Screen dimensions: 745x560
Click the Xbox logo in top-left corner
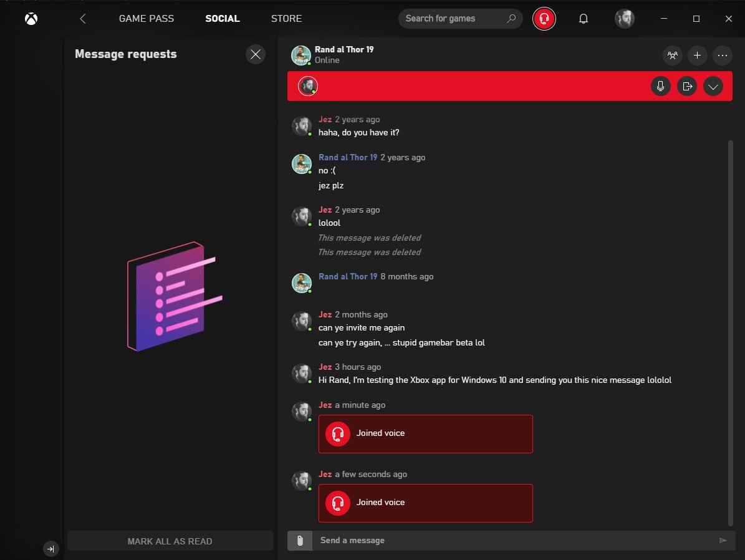point(31,19)
